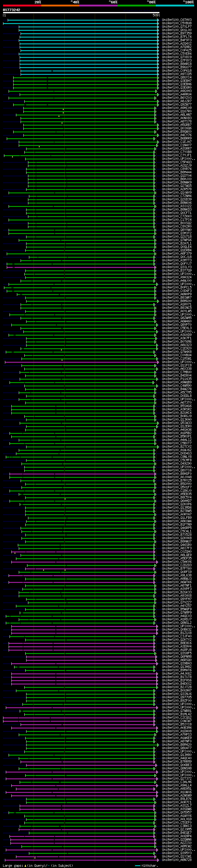Select hit label UniRef100_B8M420

click(177, 745)
